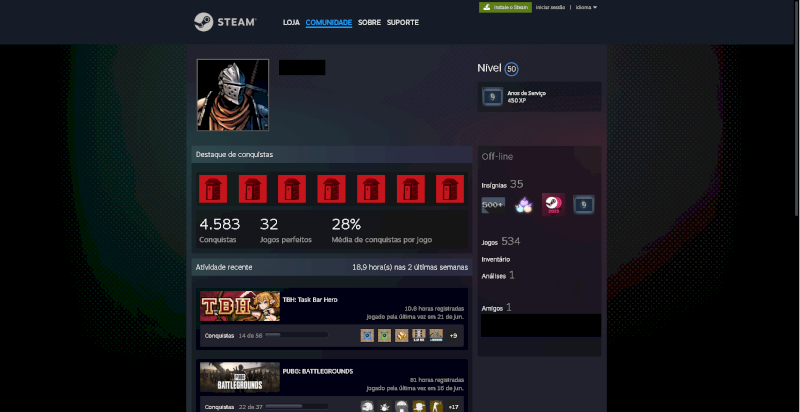Go to SUPORTE in the header
Screen dimensions: 800x412
(403, 22)
